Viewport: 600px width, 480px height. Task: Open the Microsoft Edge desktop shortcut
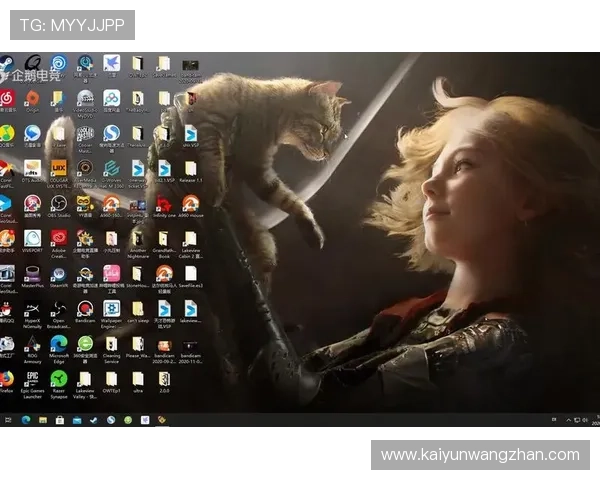[58, 343]
